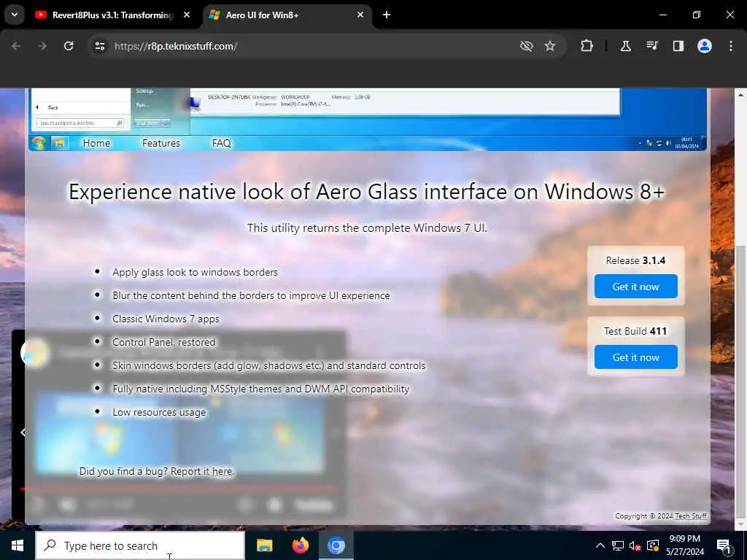Screen dimensions: 747x560
Task: Go back to the previous page
Action: point(16,46)
